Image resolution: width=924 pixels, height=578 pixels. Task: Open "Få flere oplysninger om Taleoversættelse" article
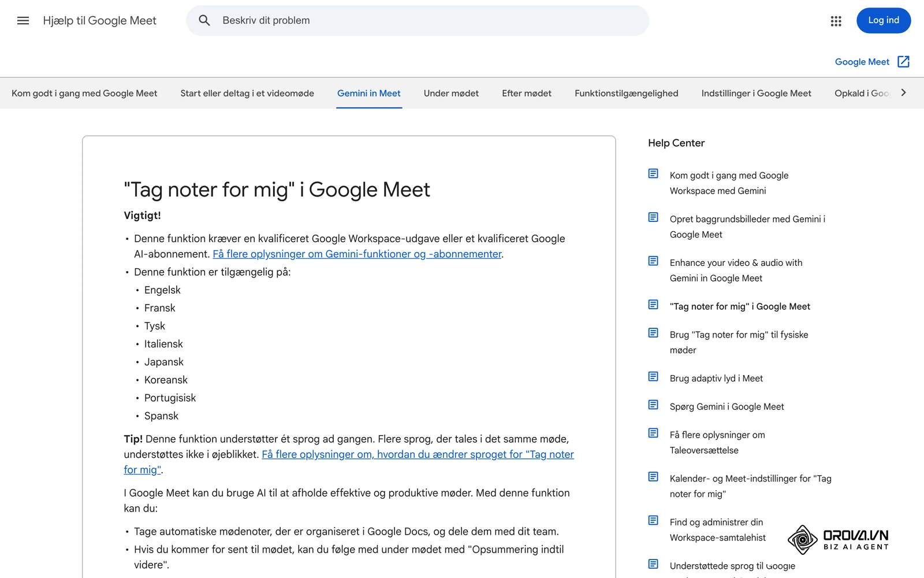717,443
